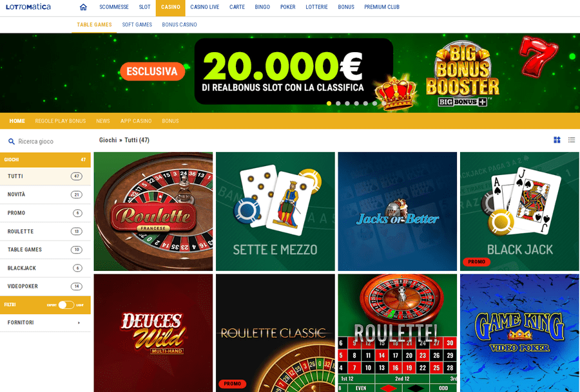This screenshot has height=392, width=580.
Task: Open the Soft Games tab
Action: (137, 24)
